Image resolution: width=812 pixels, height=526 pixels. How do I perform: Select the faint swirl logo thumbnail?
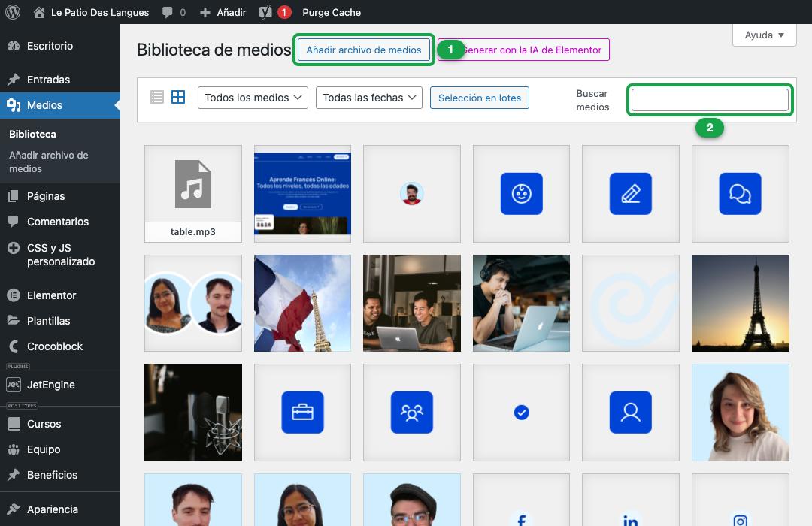631,303
